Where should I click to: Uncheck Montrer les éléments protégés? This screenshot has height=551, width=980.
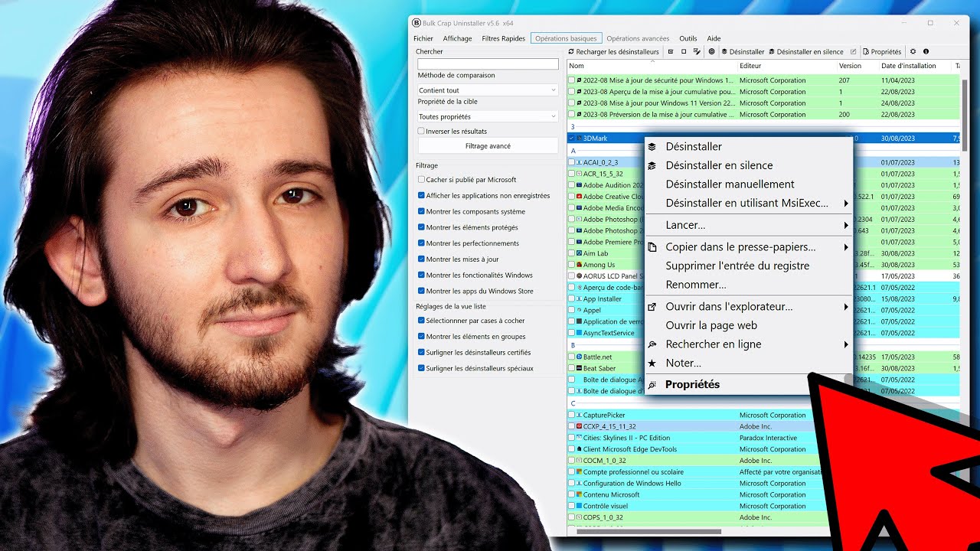tap(421, 227)
